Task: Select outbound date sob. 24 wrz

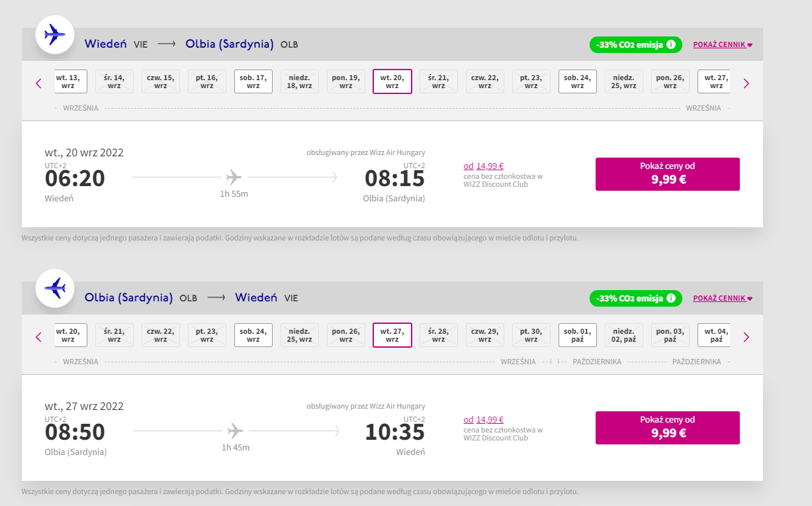Action: (578, 81)
